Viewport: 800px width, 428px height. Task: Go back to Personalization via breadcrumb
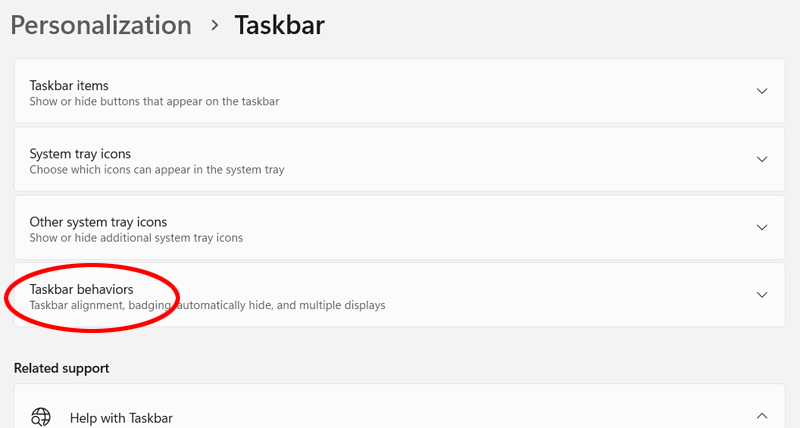pyautogui.click(x=101, y=25)
